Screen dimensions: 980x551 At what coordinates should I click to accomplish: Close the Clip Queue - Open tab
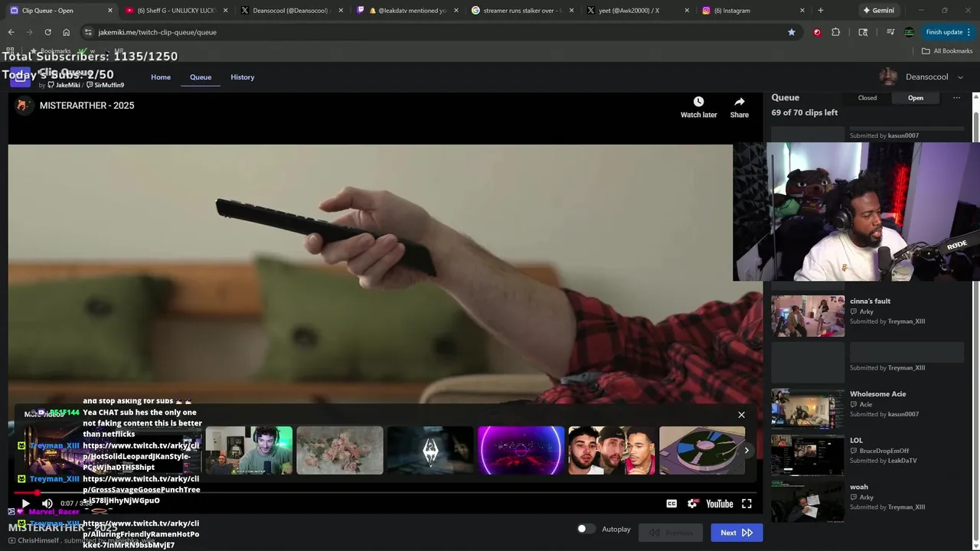click(x=110, y=11)
